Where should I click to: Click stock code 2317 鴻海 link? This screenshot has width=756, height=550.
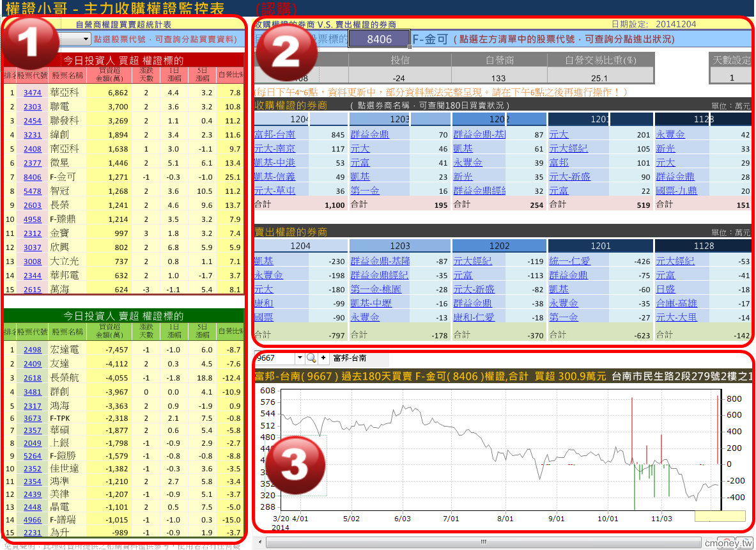click(x=33, y=406)
